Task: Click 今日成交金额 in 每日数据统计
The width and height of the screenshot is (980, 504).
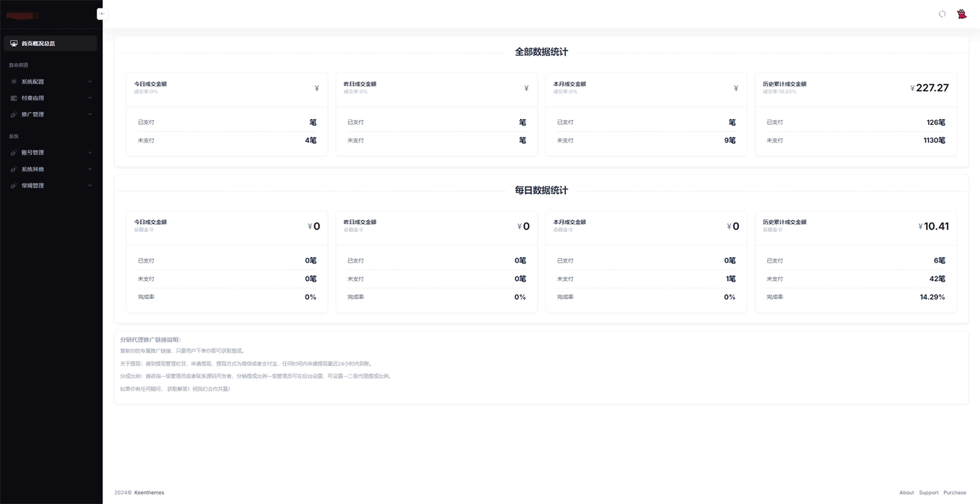Action: point(150,222)
